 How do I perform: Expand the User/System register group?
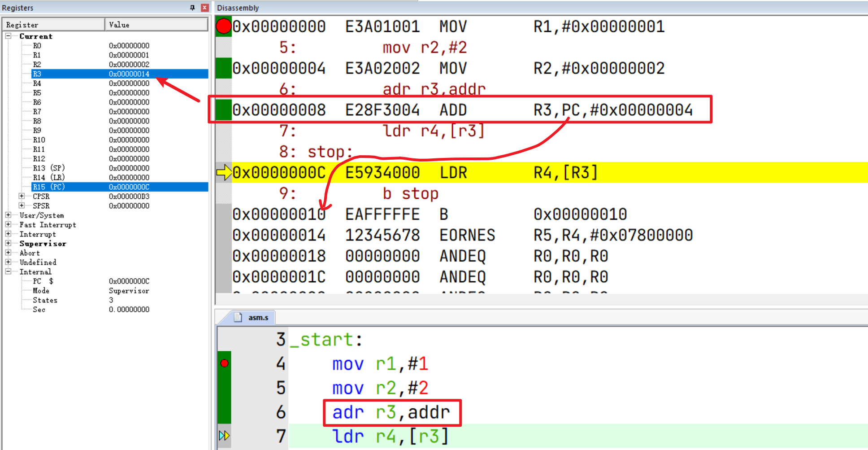point(8,215)
